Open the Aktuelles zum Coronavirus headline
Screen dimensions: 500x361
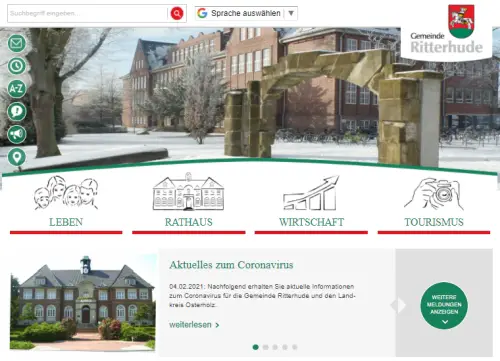pos(231,265)
